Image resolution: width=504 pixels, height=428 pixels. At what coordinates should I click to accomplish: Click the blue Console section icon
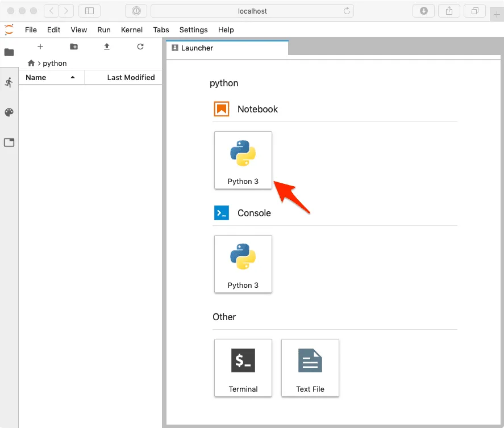pyautogui.click(x=222, y=213)
